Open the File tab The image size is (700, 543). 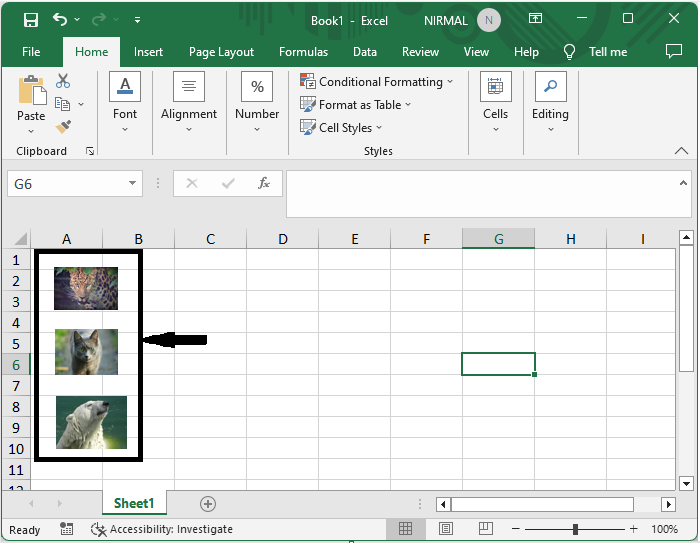pyautogui.click(x=31, y=52)
